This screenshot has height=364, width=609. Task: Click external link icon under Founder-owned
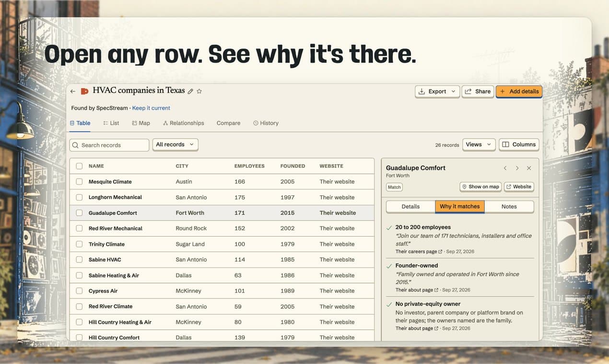436,290
